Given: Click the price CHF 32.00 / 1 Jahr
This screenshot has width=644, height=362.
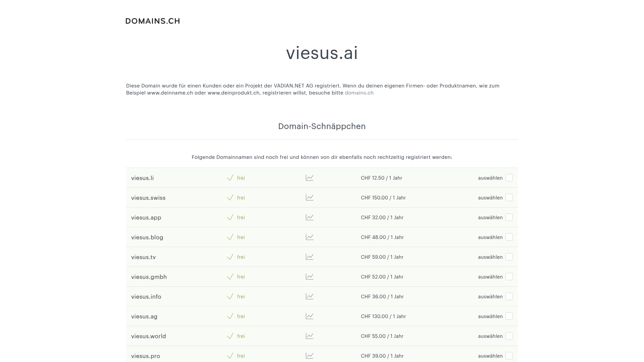Looking at the screenshot, I should tap(382, 218).
